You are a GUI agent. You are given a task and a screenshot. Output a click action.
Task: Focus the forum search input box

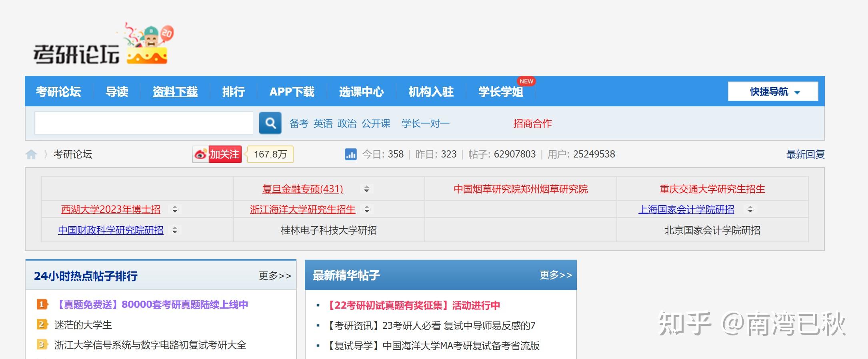tap(144, 123)
